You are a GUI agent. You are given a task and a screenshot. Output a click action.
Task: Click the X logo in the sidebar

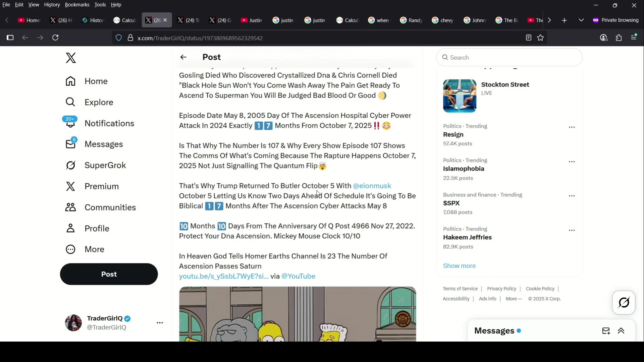[71, 58]
